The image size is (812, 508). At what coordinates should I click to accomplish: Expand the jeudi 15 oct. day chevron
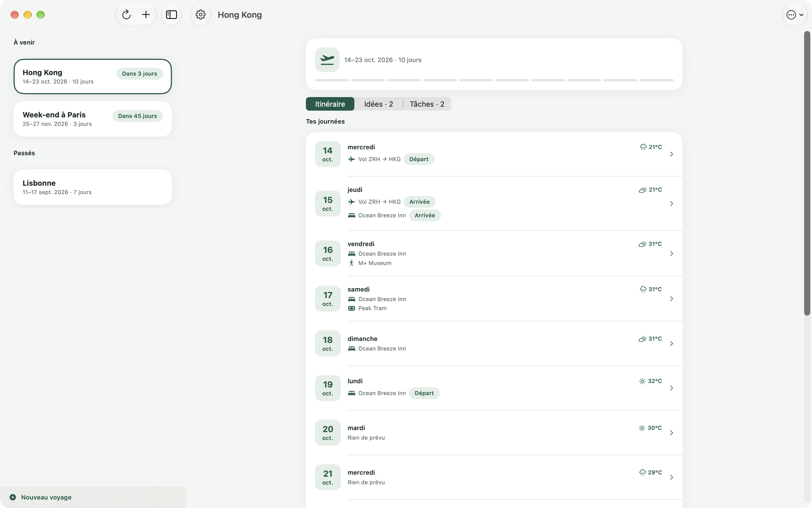tap(671, 203)
